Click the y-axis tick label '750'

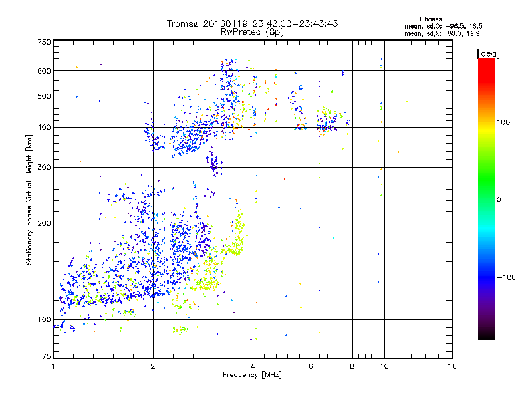(x=45, y=42)
